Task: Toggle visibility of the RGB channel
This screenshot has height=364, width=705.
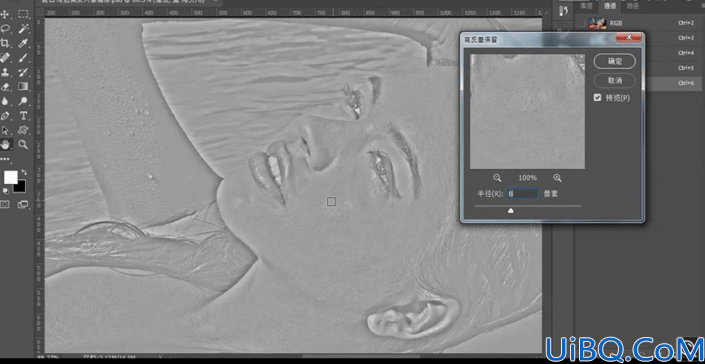Action: pyautogui.click(x=581, y=23)
